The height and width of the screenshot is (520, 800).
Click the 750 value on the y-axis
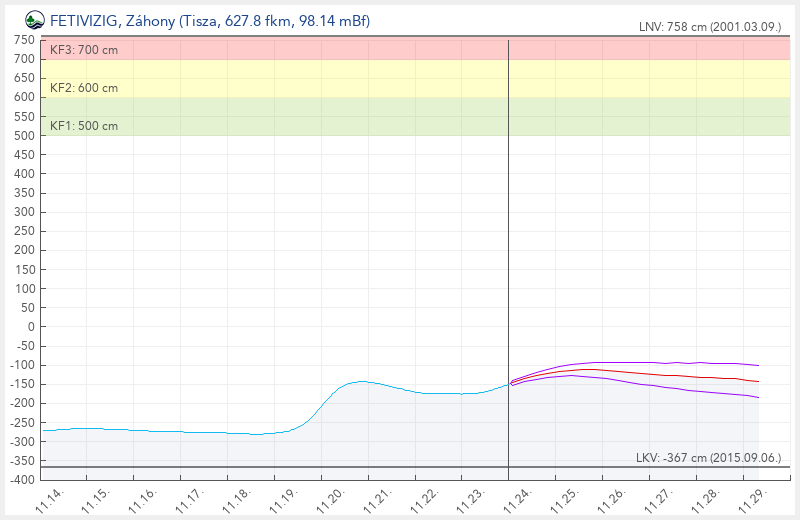click(x=24, y=40)
